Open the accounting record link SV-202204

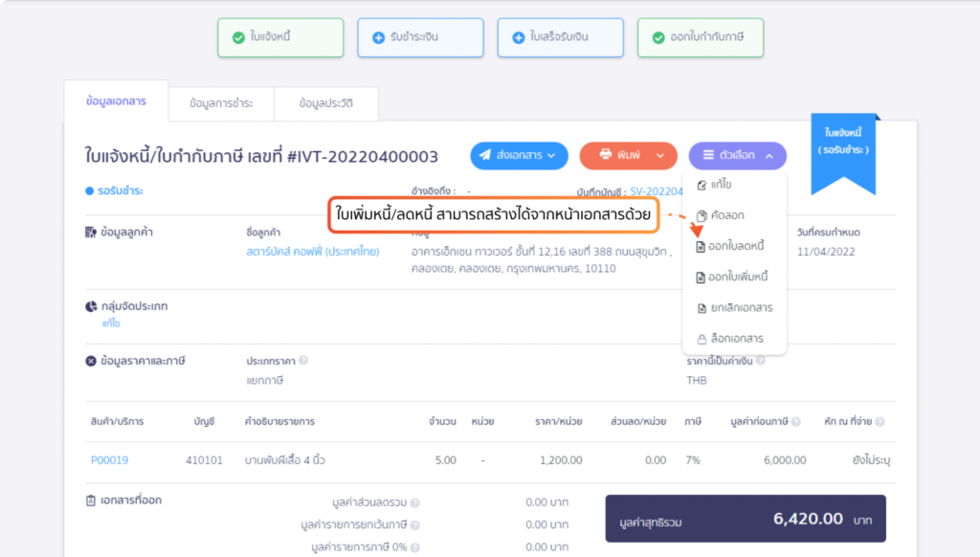tap(657, 191)
